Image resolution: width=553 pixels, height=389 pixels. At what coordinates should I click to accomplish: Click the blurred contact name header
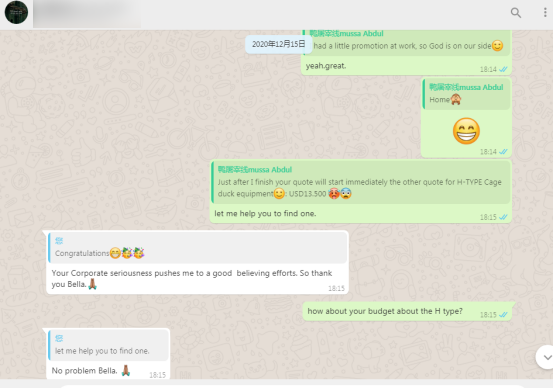click(x=87, y=13)
